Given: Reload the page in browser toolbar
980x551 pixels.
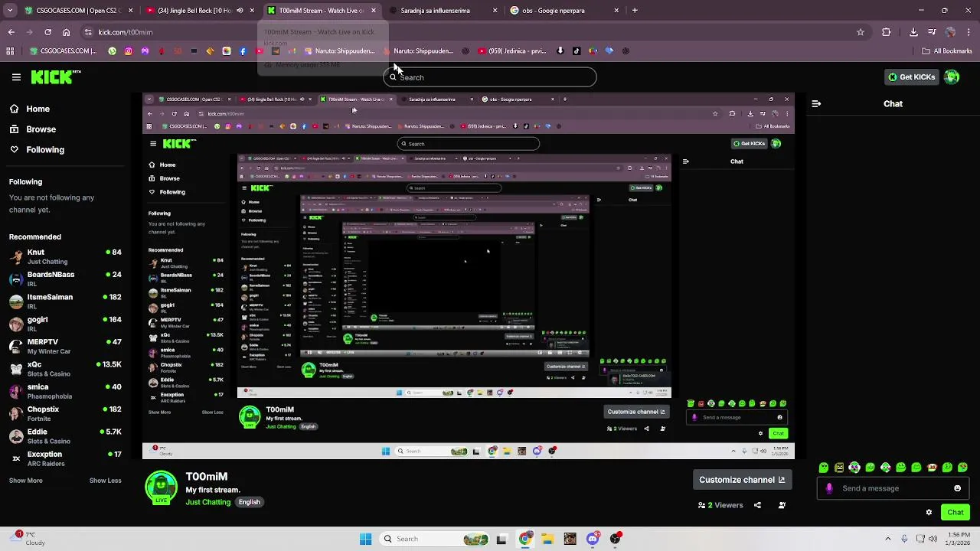Looking at the screenshot, I should (x=47, y=32).
